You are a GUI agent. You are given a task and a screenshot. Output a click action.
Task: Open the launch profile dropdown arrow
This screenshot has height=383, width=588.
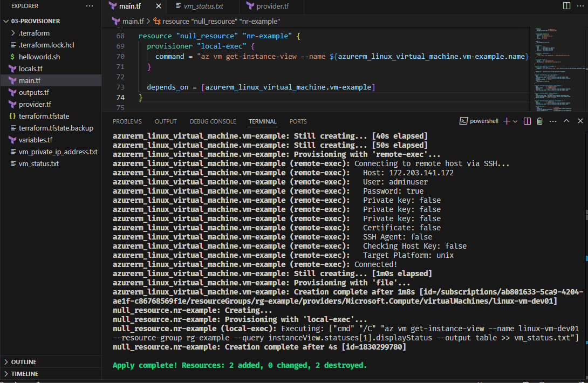point(515,121)
